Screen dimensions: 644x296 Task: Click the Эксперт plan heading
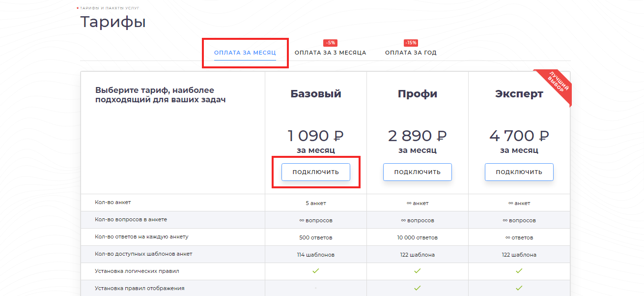tap(519, 94)
